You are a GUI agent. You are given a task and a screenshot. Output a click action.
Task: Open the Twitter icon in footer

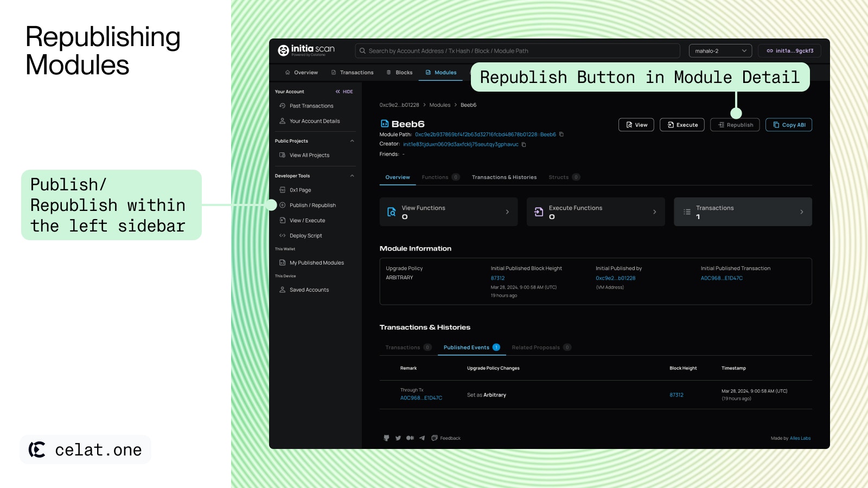(x=398, y=438)
